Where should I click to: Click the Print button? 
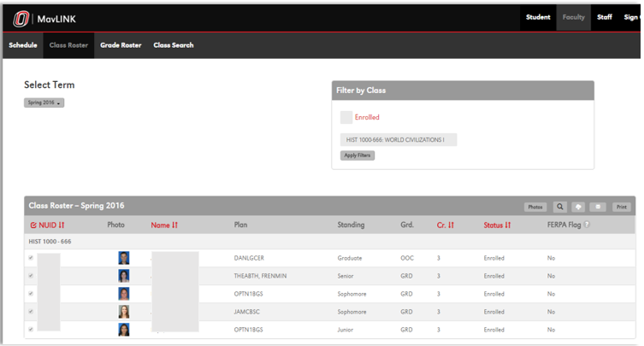(x=622, y=207)
